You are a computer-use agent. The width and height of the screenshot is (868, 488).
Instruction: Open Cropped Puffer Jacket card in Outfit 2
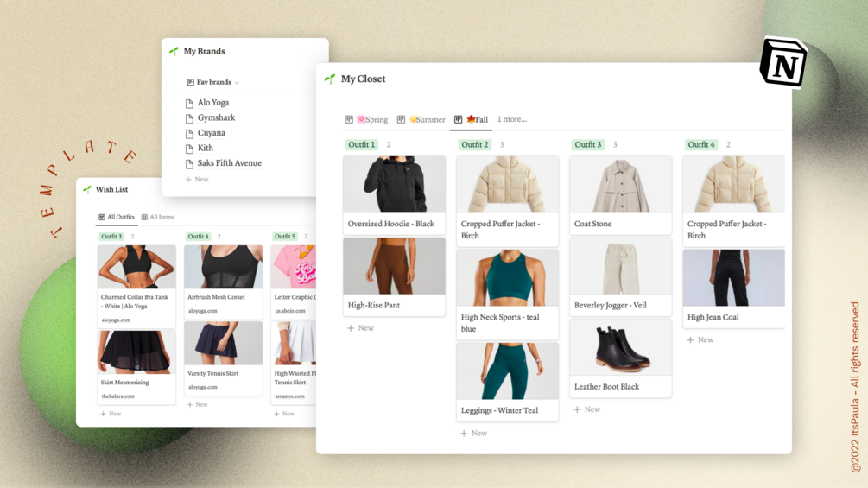point(508,201)
